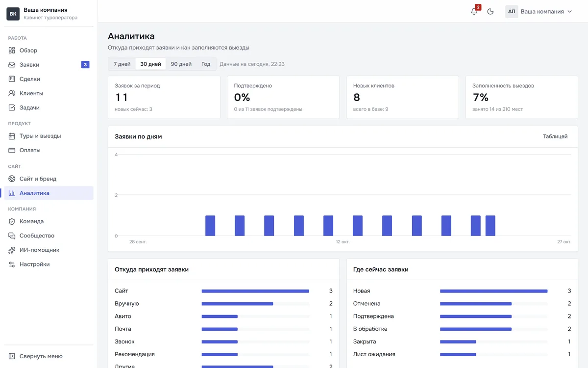The height and width of the screenshot is (368, 588).
Task: Click the Закрыта status label
Action: pyautogui.click(x=365, y=342)
